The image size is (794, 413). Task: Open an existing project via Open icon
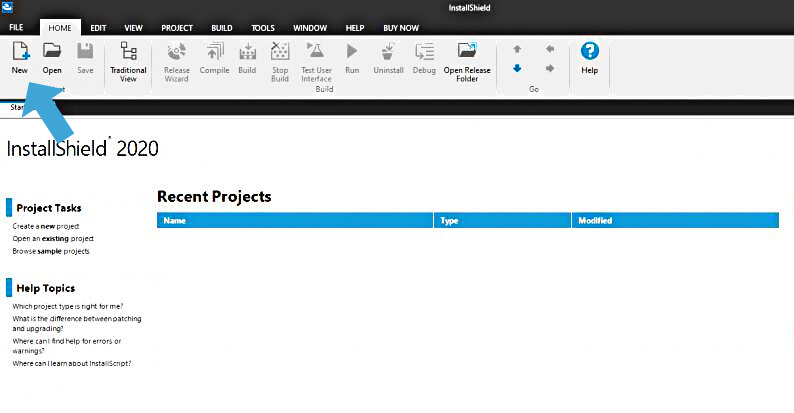tap(52, 51)
